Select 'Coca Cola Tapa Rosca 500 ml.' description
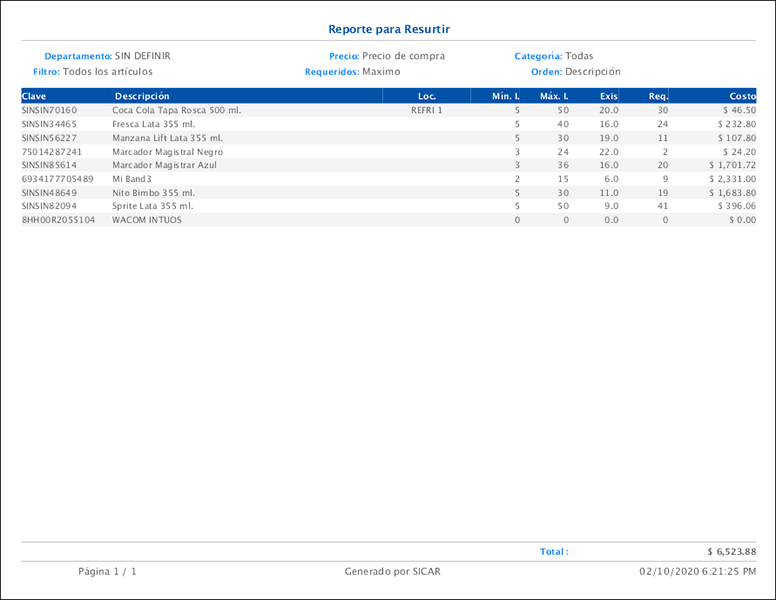 [177, 110]
